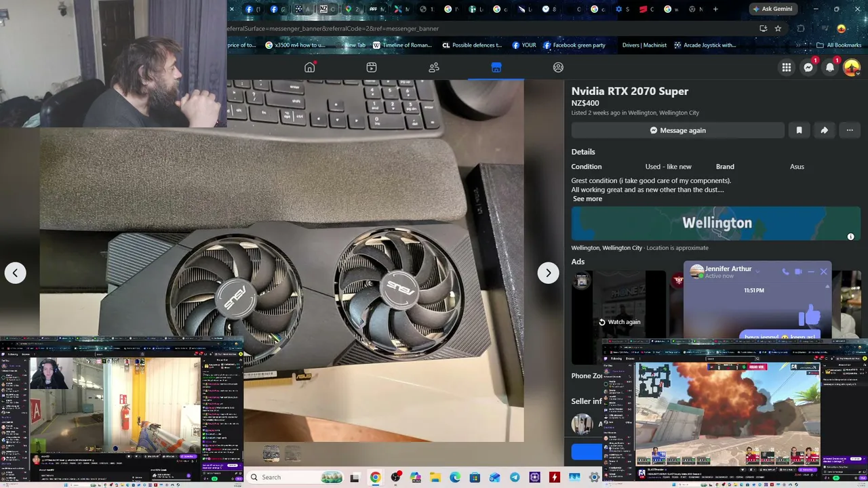Show the previous listing photo

16,272
